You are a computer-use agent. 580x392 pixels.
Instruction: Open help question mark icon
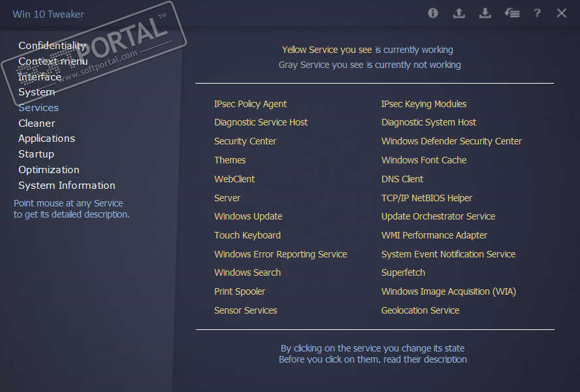[537, 13]
